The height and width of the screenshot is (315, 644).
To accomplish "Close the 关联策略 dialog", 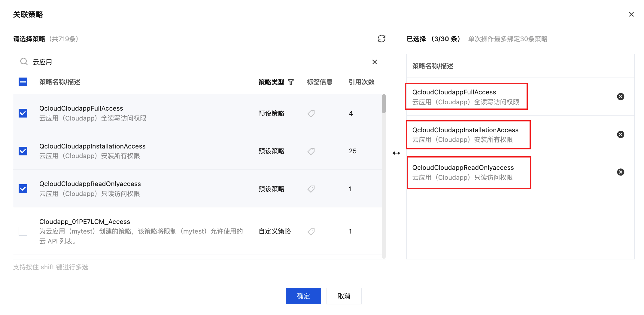I will (x=631, y=14).
